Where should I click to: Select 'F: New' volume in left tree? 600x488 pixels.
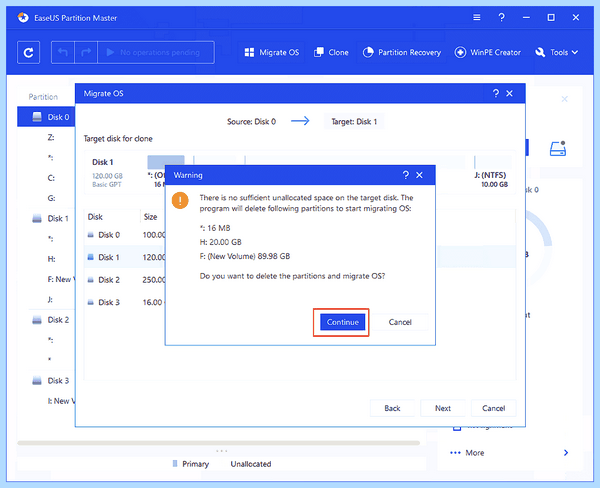click(x=60, y=279)
